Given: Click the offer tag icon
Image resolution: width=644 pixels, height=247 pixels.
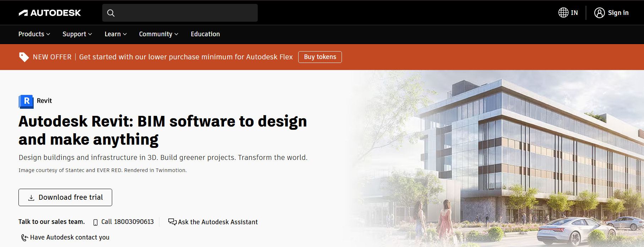Looking at the screenshot, I should pyautogui.click(x=24, y=57).
